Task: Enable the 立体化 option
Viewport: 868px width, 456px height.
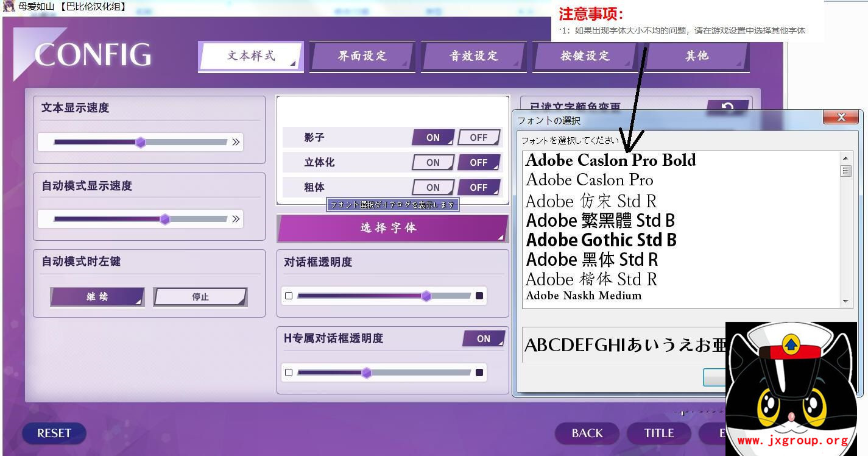Action: pyautogui.click(x=432, y=162)
